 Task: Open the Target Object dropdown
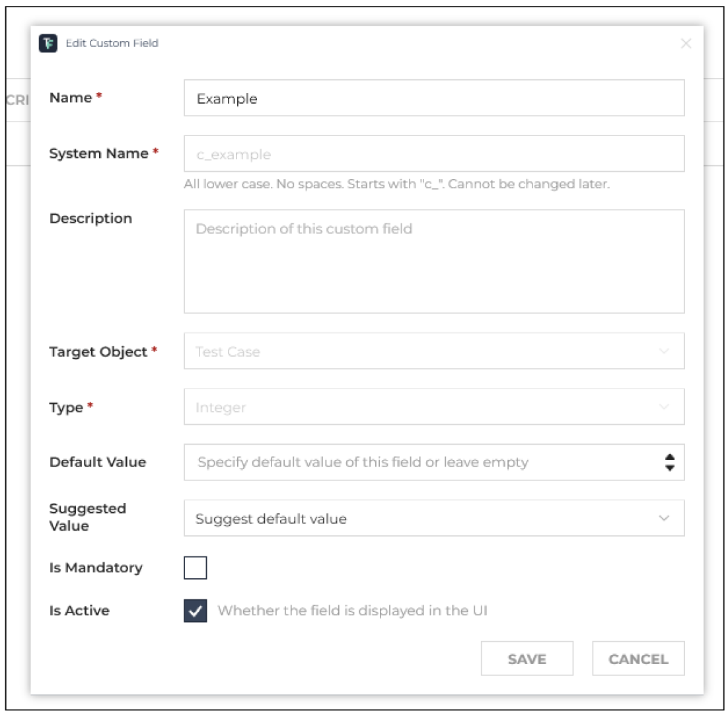tap(434, 351)
